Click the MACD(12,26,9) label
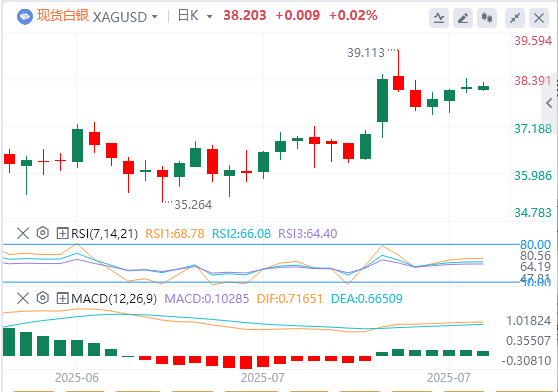Screen dimensions: 558x392 [x=114, y=298]
